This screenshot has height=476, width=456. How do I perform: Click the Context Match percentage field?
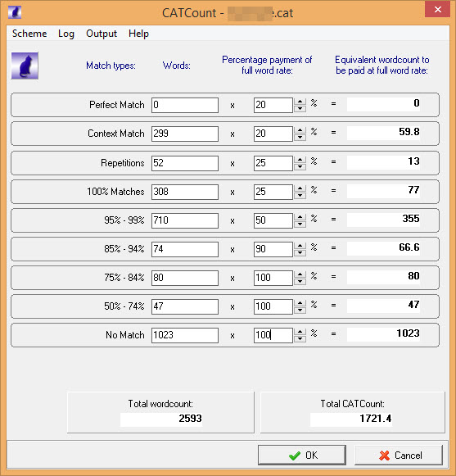point(273,134)
